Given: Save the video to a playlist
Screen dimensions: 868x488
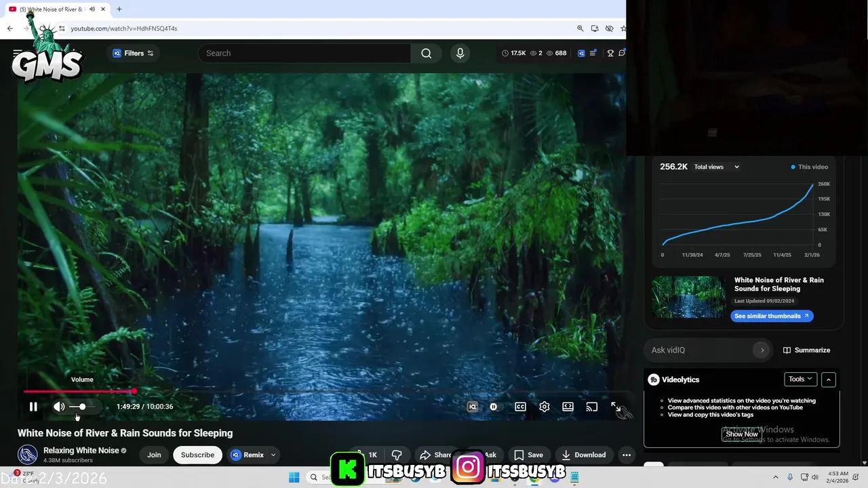Looking at the screenshot, I should (528, 455).
